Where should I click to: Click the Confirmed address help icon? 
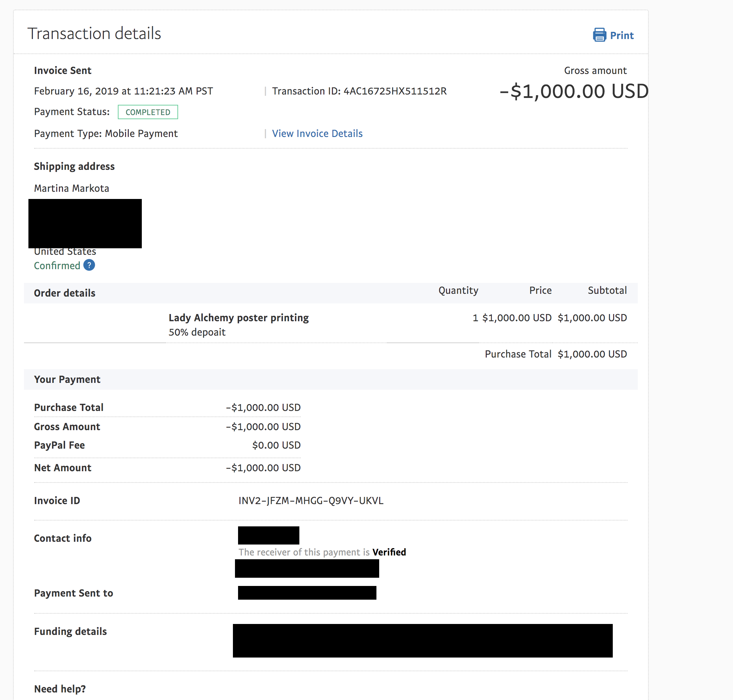click(89, 265)
